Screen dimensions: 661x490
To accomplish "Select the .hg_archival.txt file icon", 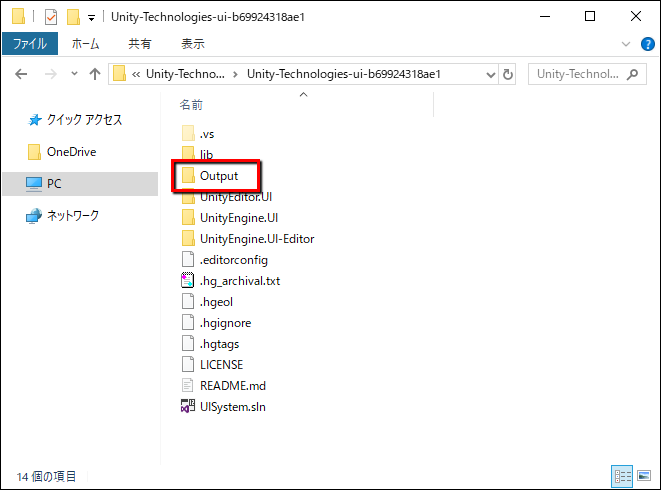I will click(188, 280).
